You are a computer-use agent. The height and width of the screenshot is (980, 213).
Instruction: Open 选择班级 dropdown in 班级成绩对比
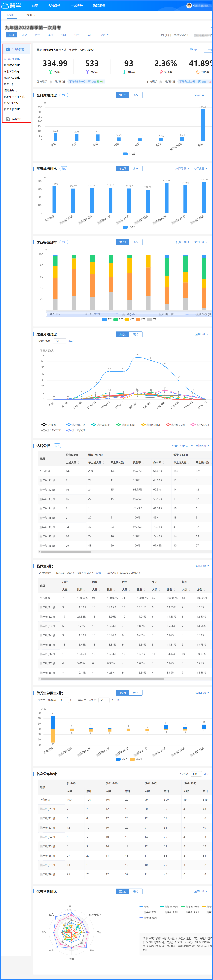point(182,168)
